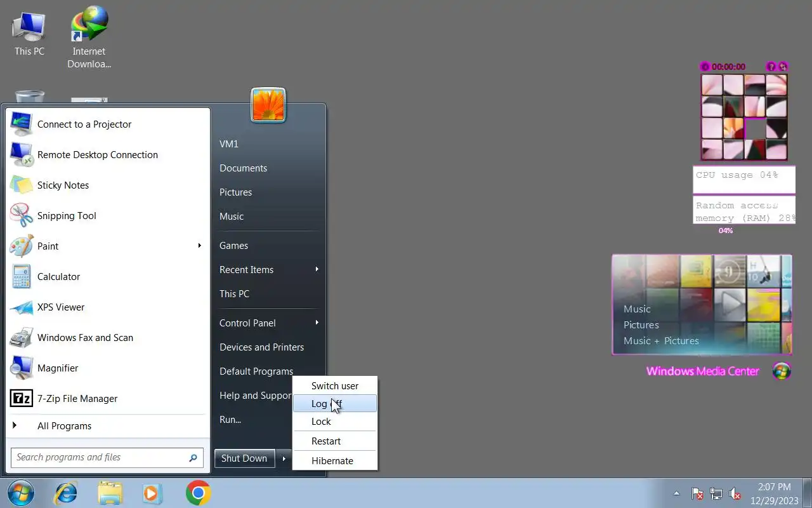Screen dimensions: 812x508
Task: Launch 7-Zip File Manager icon
Action: (21, 399)
